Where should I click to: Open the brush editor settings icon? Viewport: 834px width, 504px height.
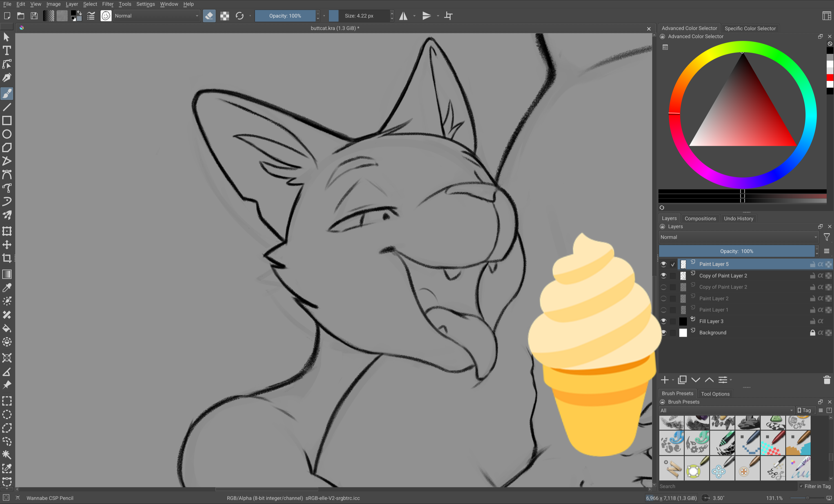(91, 16)
